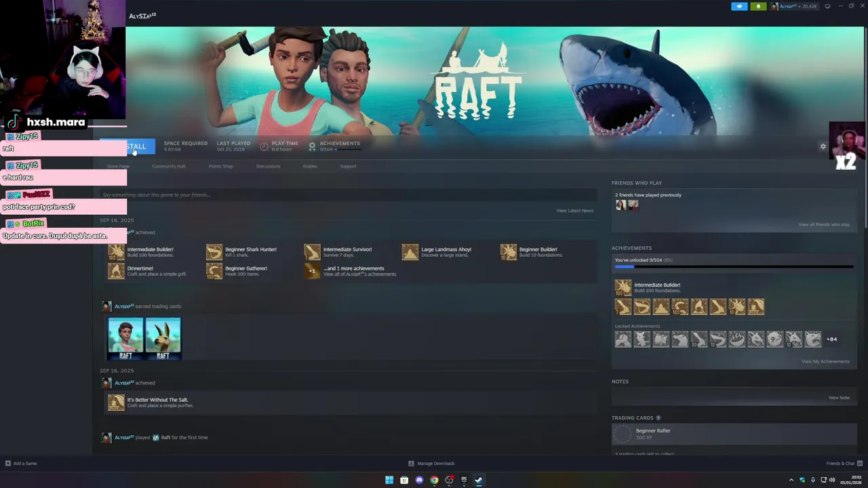Open the Store Page tab

point(118,166)
